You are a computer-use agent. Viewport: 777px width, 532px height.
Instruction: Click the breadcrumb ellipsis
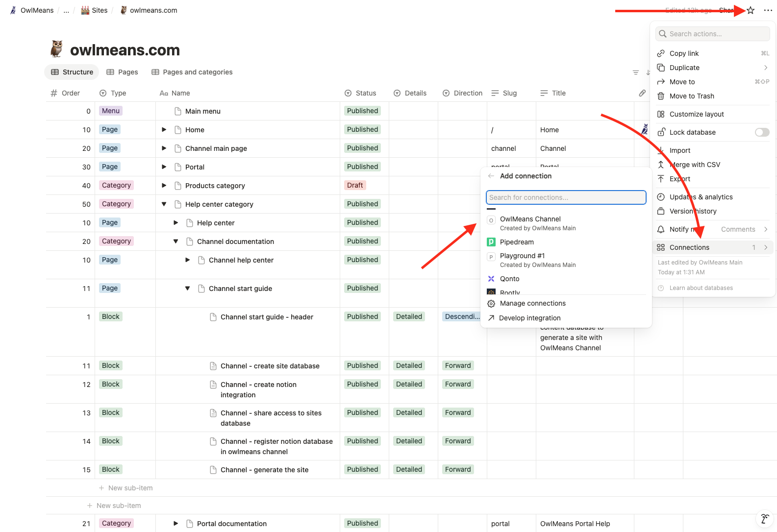pos(66,10)
